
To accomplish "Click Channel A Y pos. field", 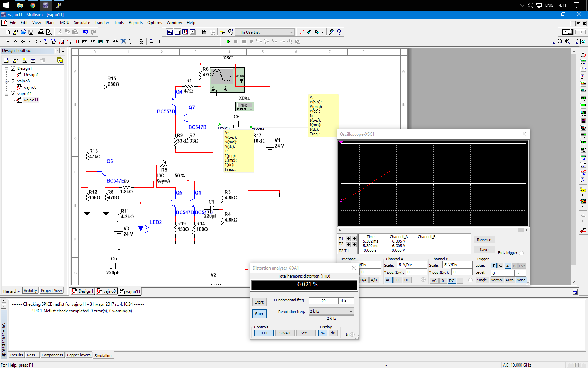I will [x=416, y=272].
